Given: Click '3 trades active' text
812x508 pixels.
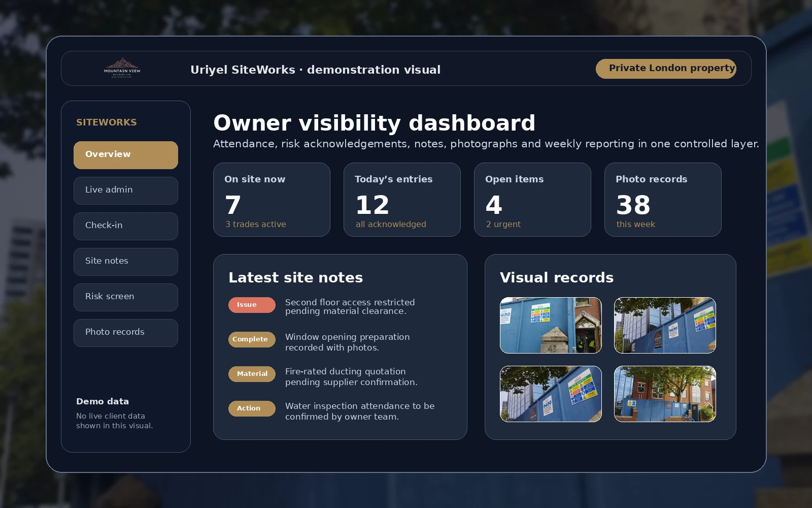Looking at the screenshot, I should pyautogui.click(x=256, y=225).
